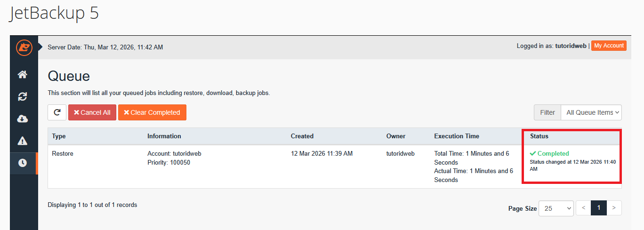Click the 12 Mar 2026 11:39 AM created cell

(322, 153)
